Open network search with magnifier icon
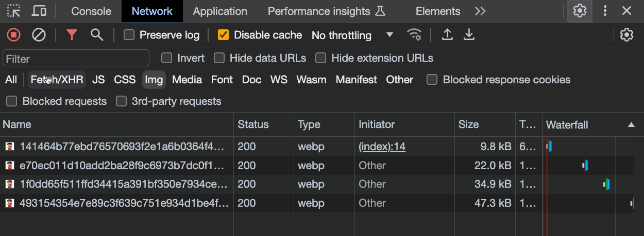 97,35
